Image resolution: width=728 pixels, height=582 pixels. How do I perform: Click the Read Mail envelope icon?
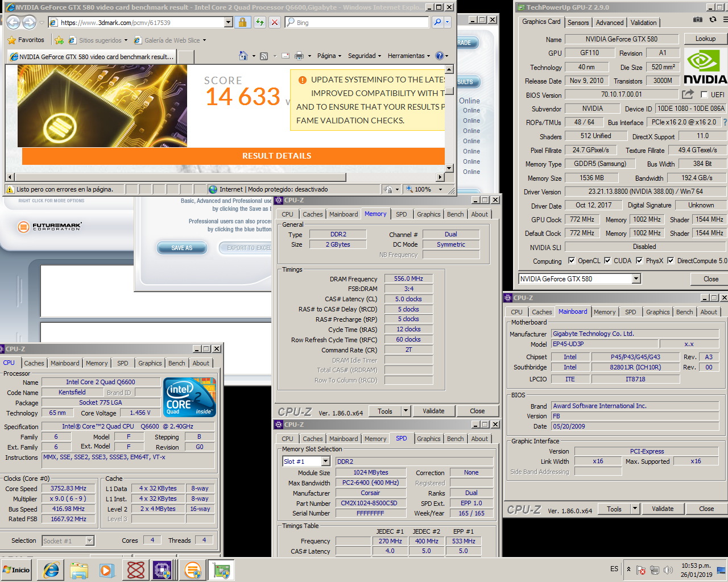click(285, 56)
